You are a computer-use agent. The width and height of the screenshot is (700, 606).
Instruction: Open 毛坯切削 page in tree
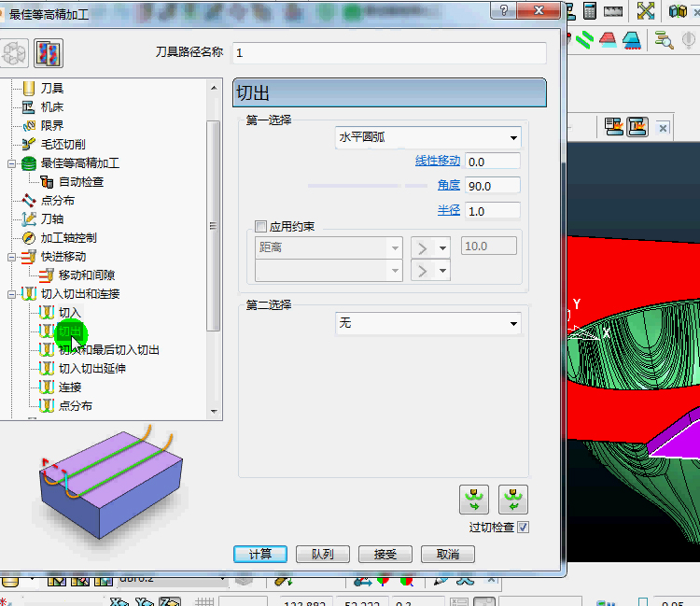pyautogui.click(x=63, y=144)
